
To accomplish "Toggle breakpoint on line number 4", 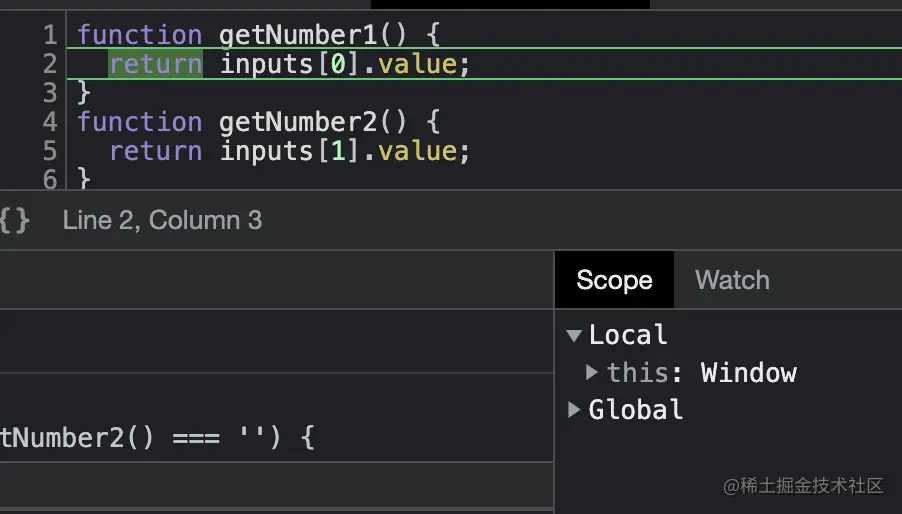I will tap(50, 122).
